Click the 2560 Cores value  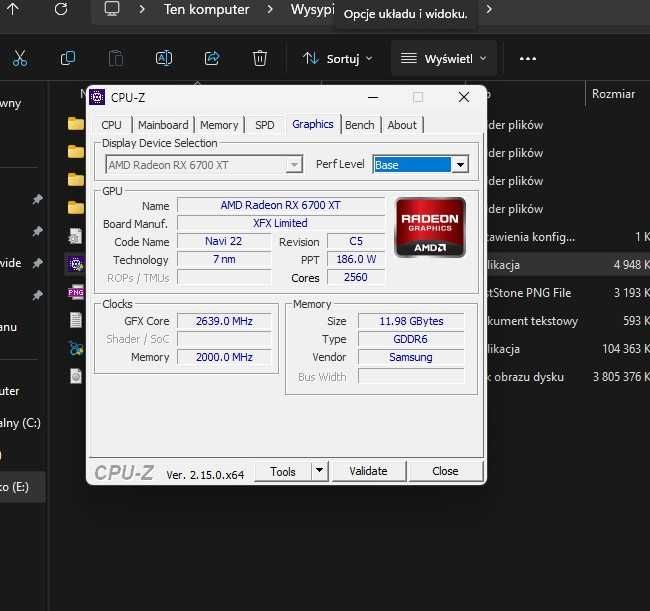(356, 277)
